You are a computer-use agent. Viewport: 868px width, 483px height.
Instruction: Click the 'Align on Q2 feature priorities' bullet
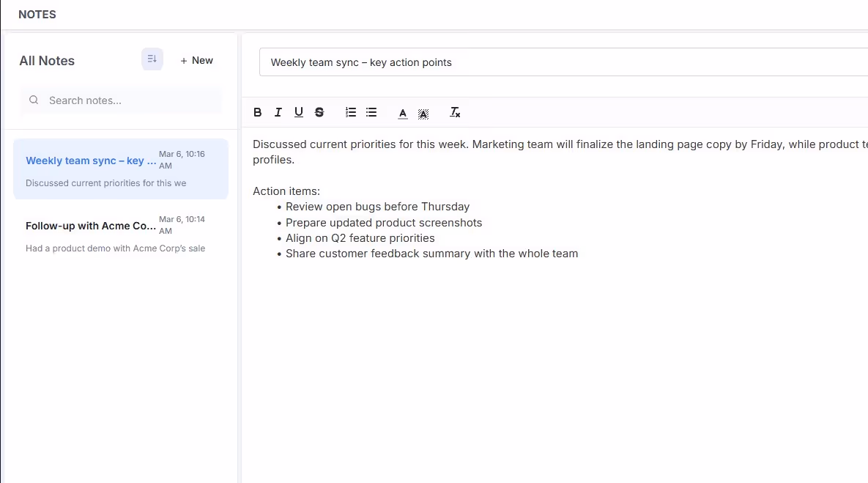click(360, 238)
